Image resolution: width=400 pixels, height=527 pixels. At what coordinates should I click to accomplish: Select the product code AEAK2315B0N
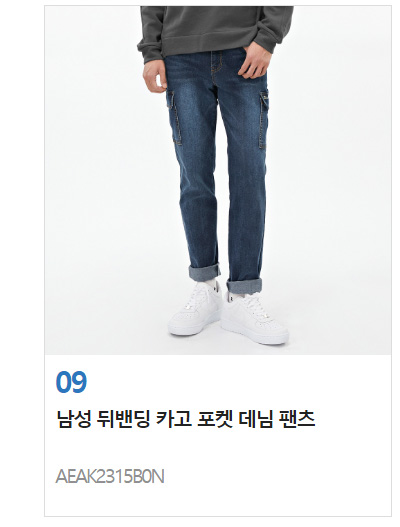click(110, 477)
